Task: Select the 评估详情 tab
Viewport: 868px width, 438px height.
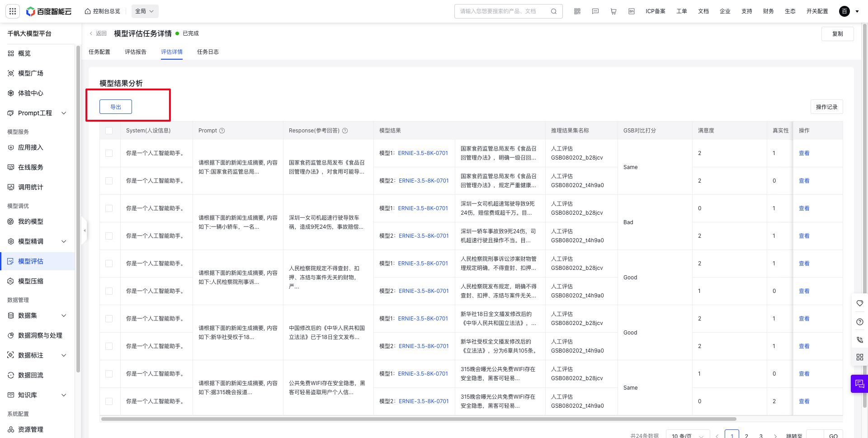Action: [172, 52]
